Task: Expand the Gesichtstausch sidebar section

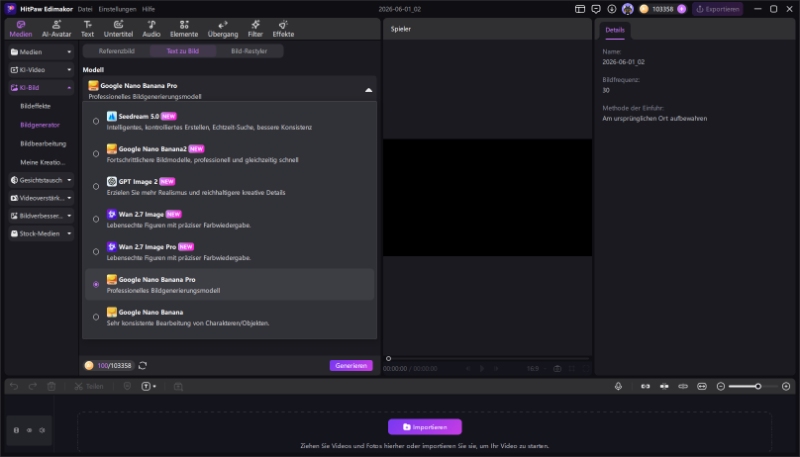Action: coord(41,180)
